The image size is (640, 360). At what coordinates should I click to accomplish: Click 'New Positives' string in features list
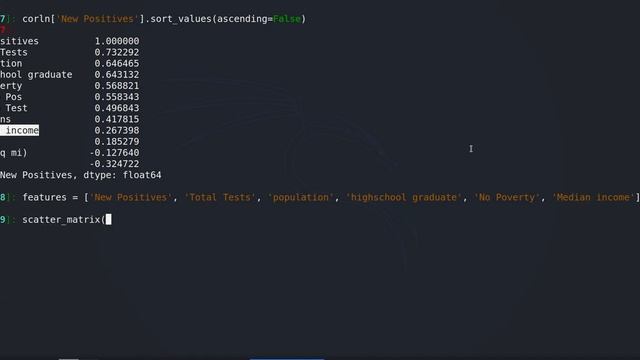pyautogui.click(x=131, y=197)
